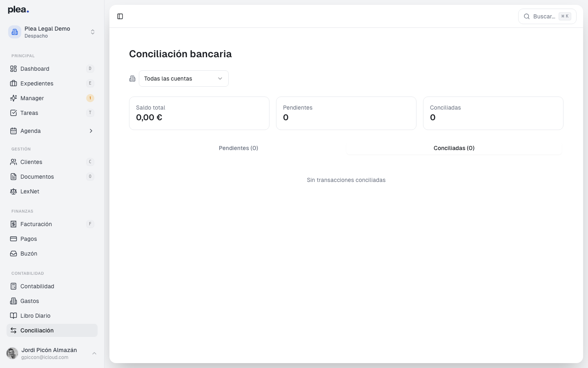
Task: Click the Manager icon in sidebar
Action: (13, 98)
